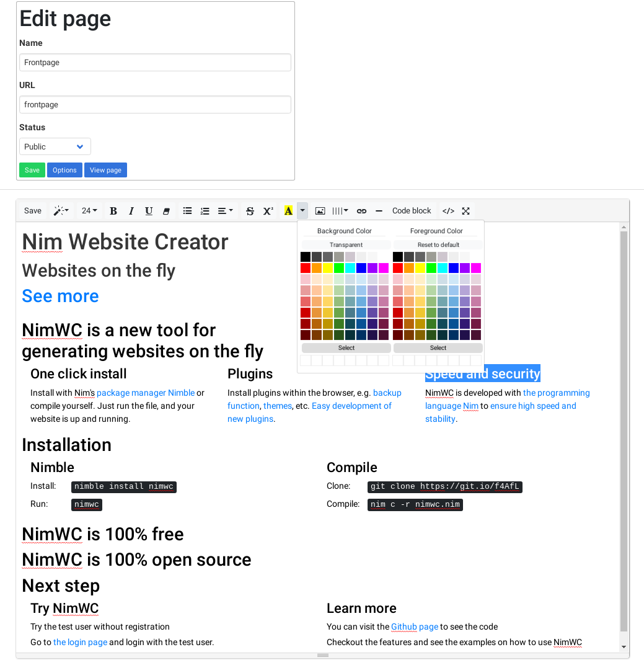Open the Status Public dropdown
Screen dimensions: 644x660
tap(55, 146)
